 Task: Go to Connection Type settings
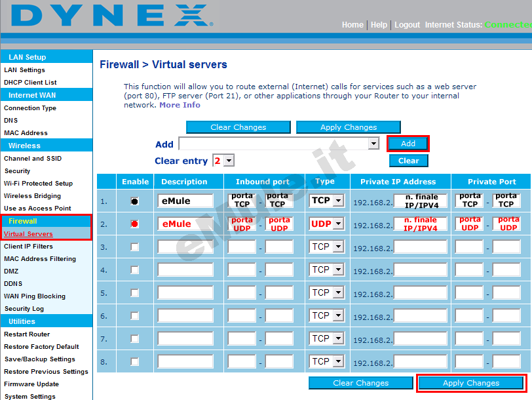[x=30, y=108]
